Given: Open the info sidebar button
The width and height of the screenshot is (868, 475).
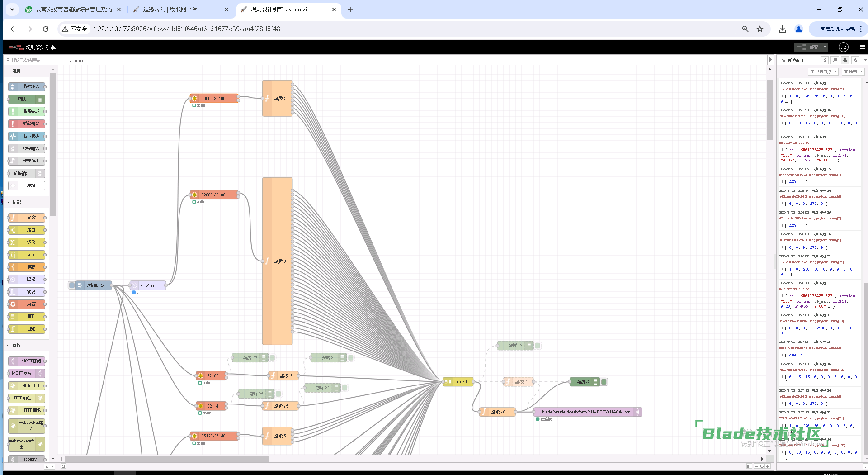Looking at the screenshot, I should (x=825, y=60).
